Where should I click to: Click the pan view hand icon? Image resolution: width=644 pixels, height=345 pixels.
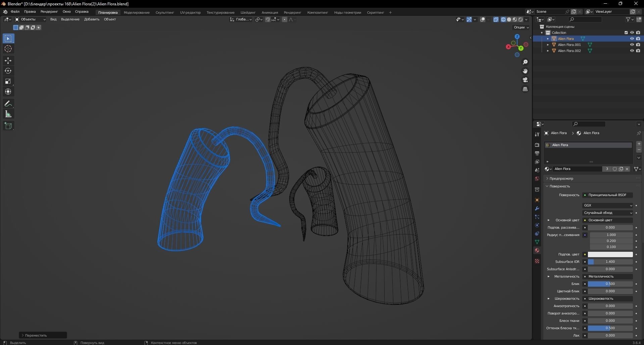click(x=525, y=71)
